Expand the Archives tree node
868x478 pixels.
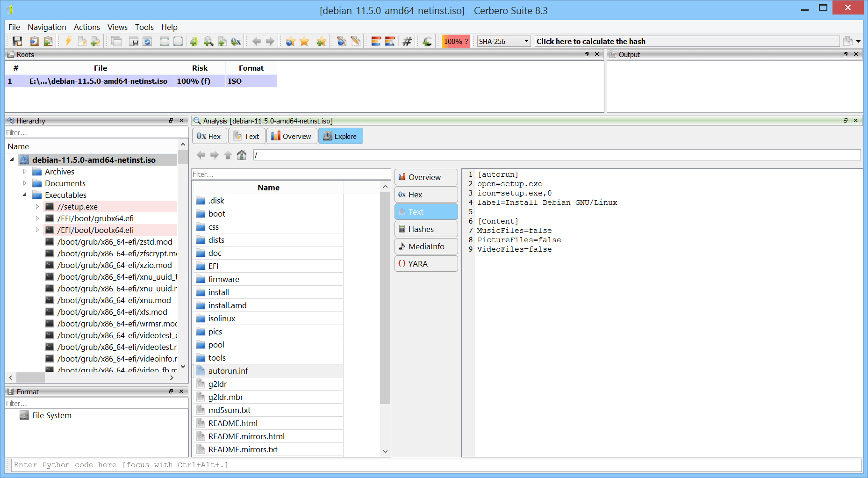click(x=25, y=172)
